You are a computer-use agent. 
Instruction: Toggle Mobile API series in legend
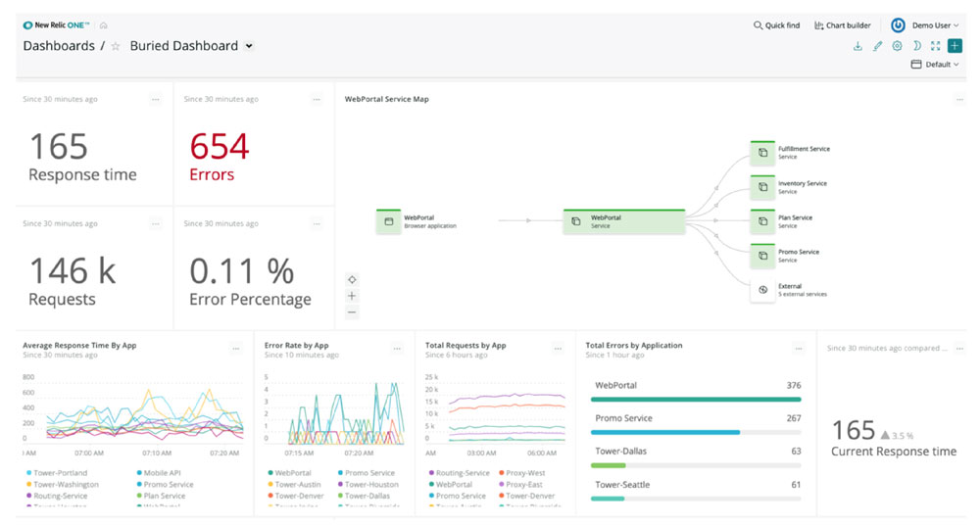coord(159,473)
